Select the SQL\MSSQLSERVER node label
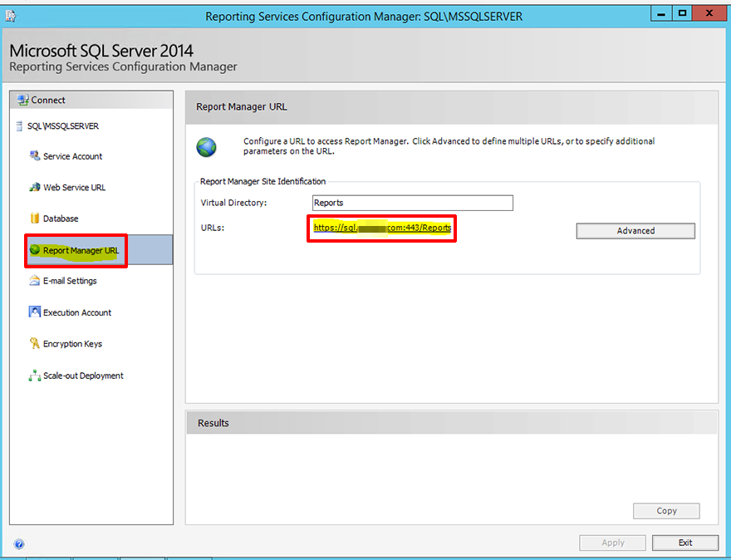Screen dimensions: 731x560 tap(63, 126)
